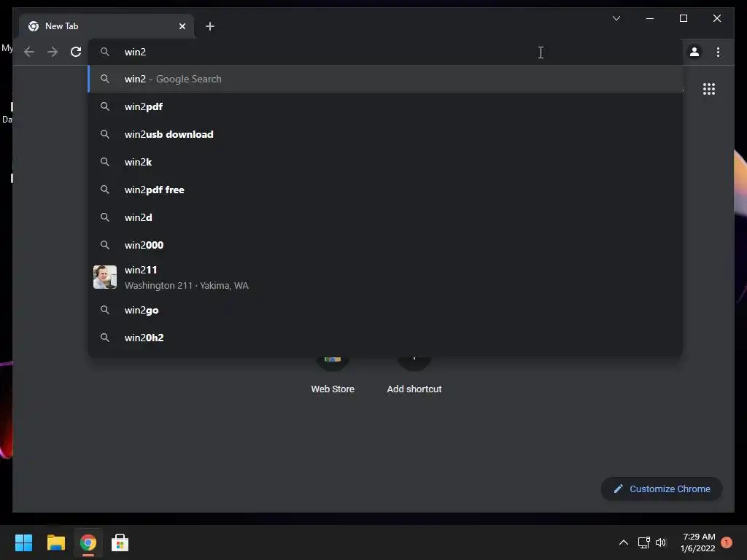
Task: Open the clock showing 7:29 AM
Action: point(698,542)
